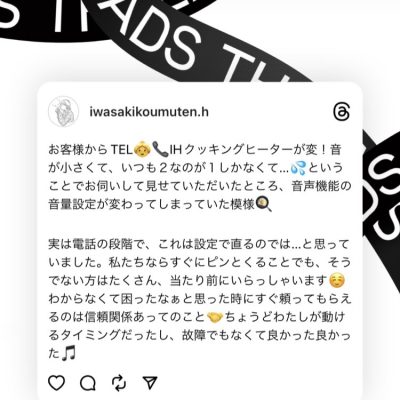Screen dimensions: 400x400
Task: Open replies via the comment bubble icon
Action: pos(88,383)
